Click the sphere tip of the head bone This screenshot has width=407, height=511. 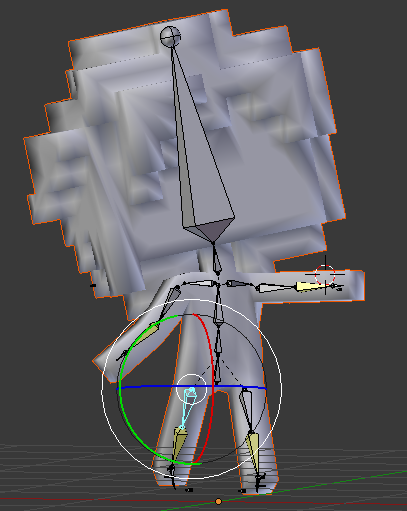pos(170,36)
